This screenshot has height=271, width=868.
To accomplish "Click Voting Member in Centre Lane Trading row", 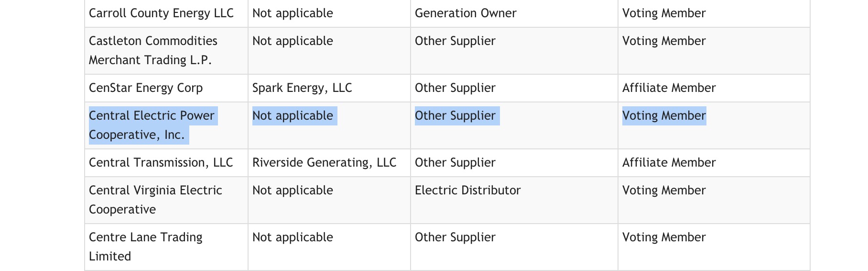I will [664, 237].
